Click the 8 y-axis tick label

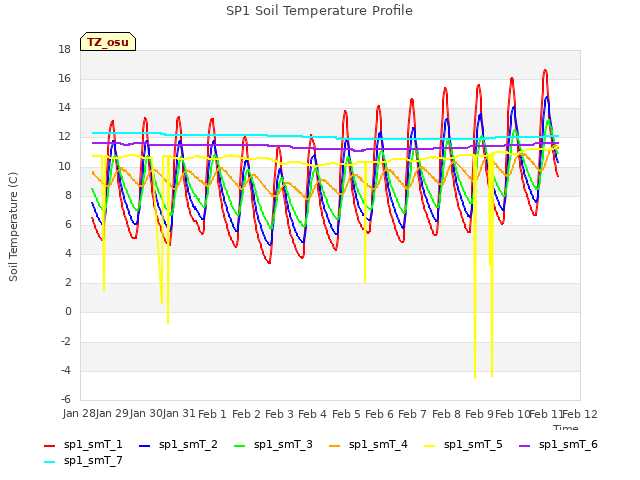coord(68,195)
